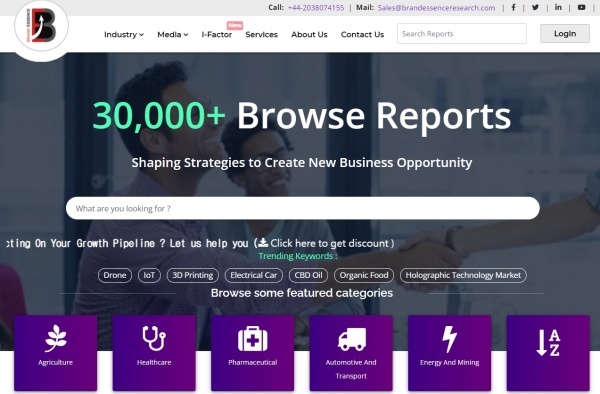Image resolution: width=600 pixels, height=394 pixels.
Task: Choose the Energy And Mining tile
Action: click(450, 353)
